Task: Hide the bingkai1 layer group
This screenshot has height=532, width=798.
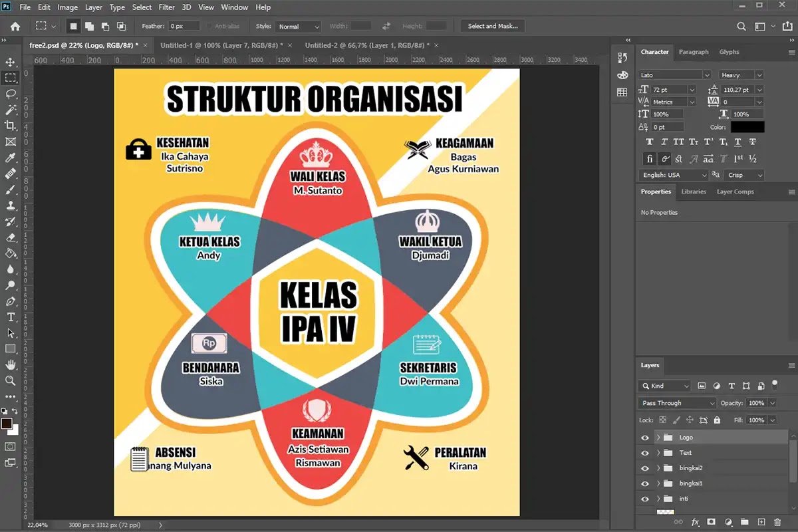Action: point(644,483)
